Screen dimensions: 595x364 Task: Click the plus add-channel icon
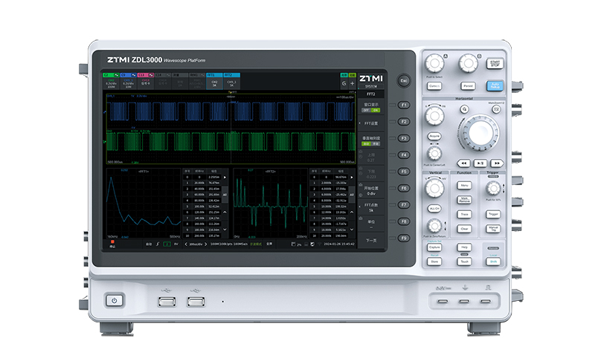(352, 83)
